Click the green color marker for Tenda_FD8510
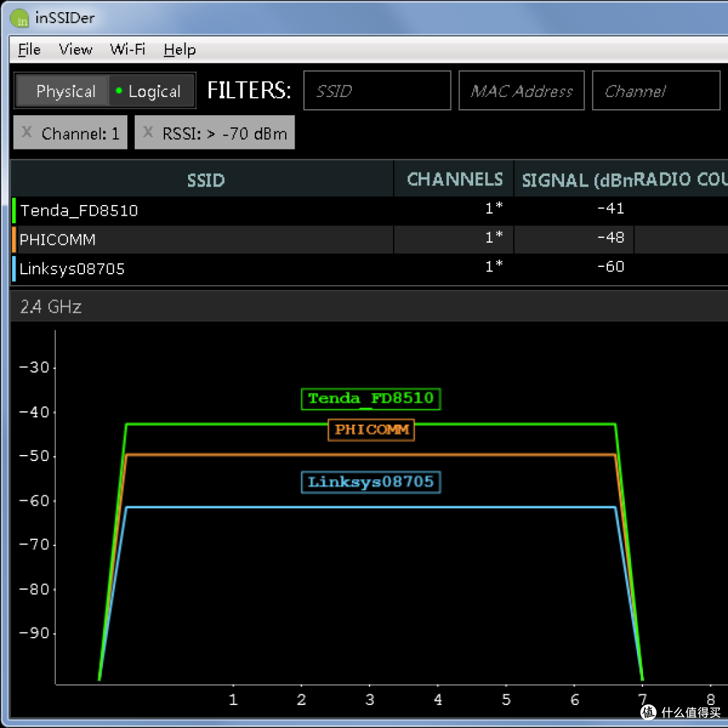This screenshot has width=728, height=728. coord(14,210)
